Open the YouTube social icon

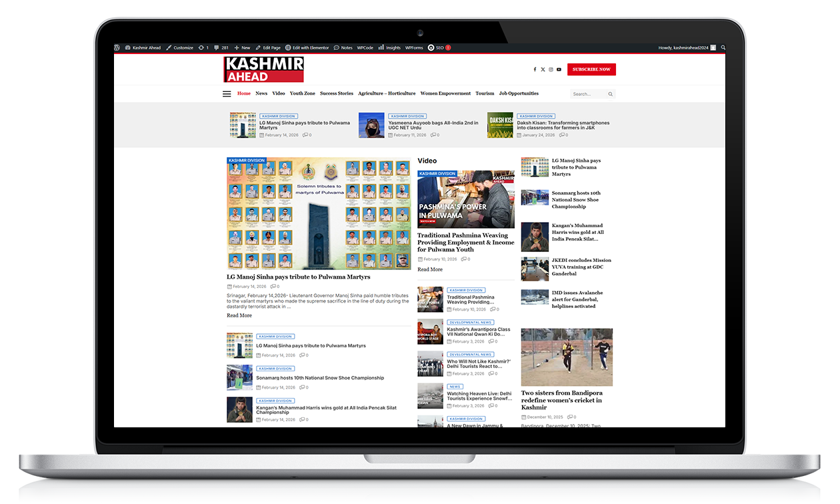[559, 69]
